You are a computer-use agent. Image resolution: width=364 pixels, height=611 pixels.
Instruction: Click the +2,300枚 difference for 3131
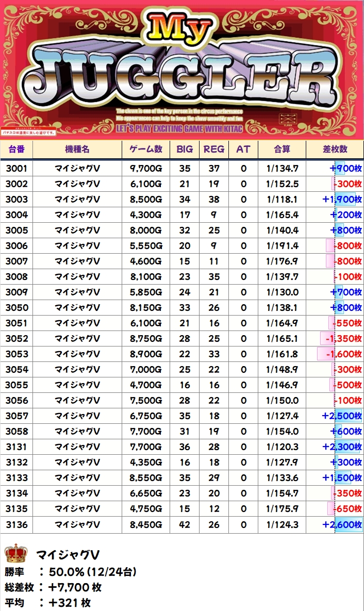pyautogui.click(x=342, y=447)
